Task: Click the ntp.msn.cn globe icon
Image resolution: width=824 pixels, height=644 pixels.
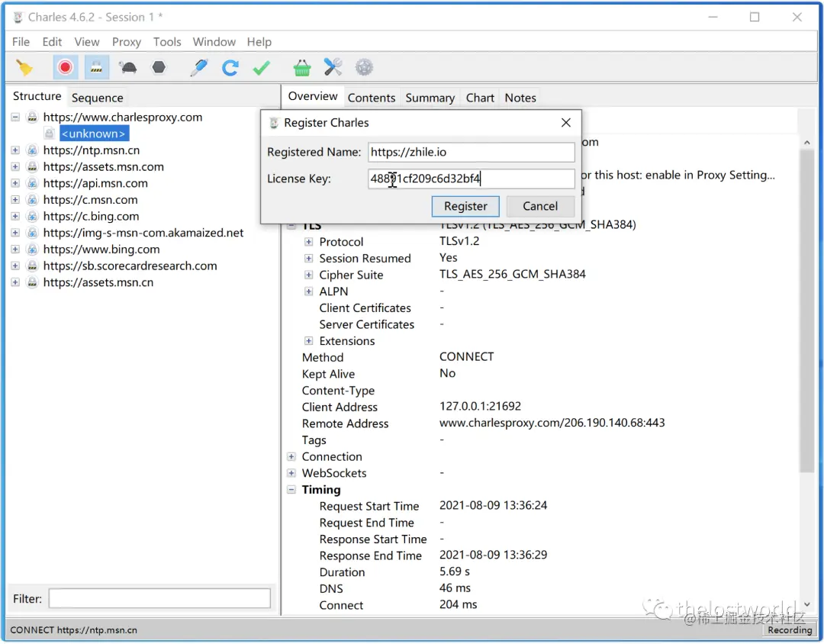Action: pyautogui.click(x=32, y=150)
